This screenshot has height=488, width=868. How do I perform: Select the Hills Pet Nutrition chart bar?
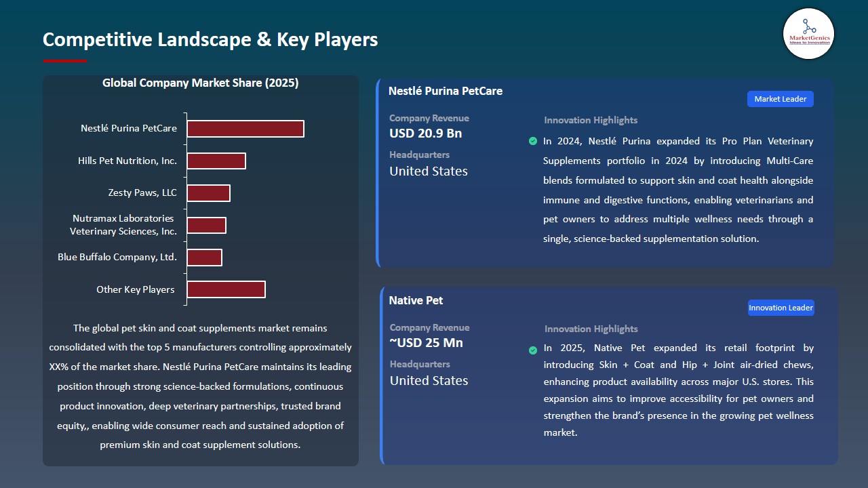point(216,161)
